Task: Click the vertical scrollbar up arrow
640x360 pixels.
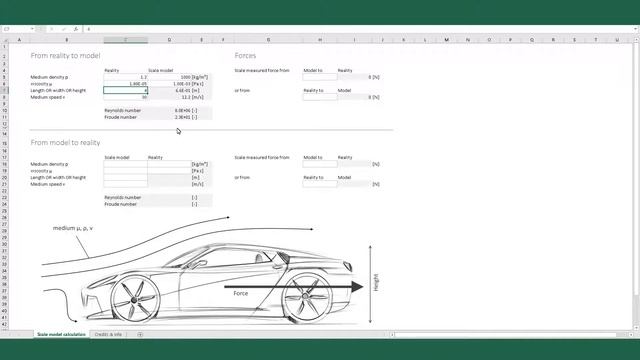Action: coord(636,40)
